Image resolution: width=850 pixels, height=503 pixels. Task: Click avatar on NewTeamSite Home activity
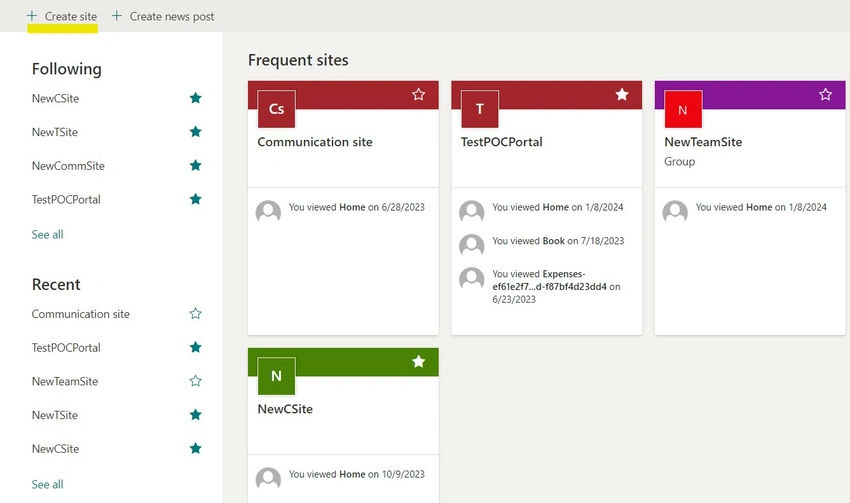[x=675, y=211]
